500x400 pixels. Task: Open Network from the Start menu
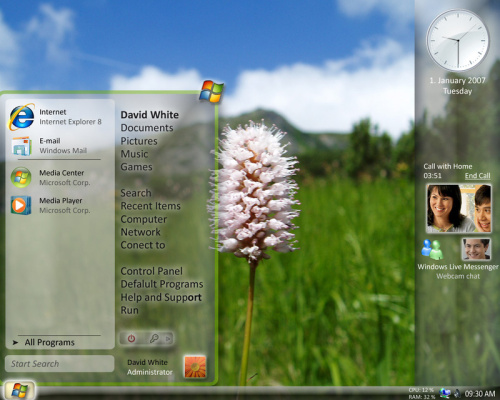point(140,232)
